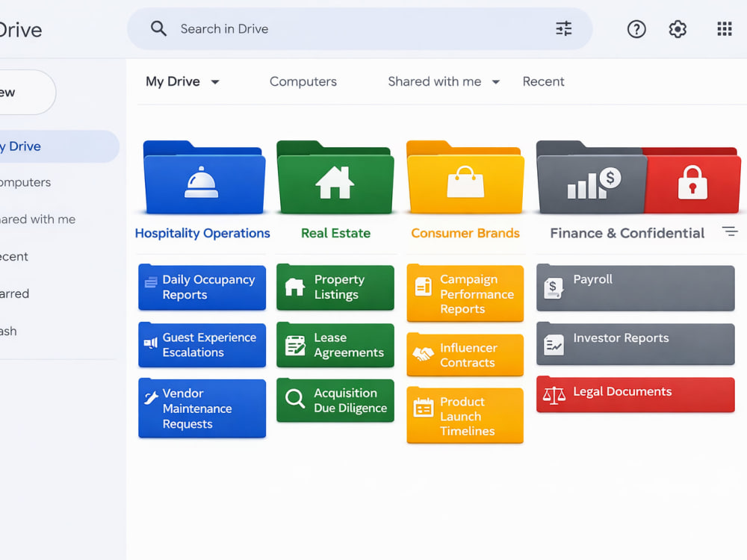Expand the Shared with me dropdown arrow
This screenshot has width=747, height=560.
tap(496, 82)
